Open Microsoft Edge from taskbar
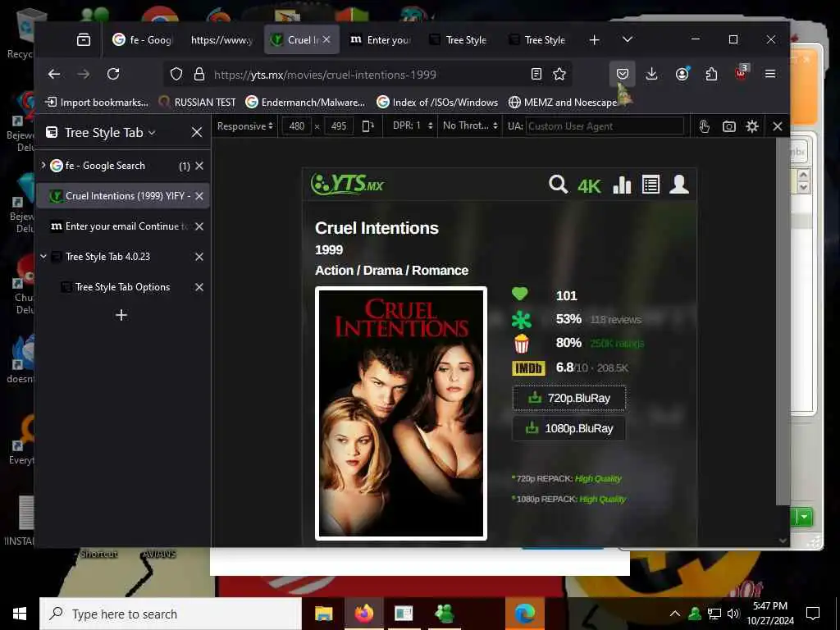The image size is (840, 630). pyautogui.click(x=525, y=614)
